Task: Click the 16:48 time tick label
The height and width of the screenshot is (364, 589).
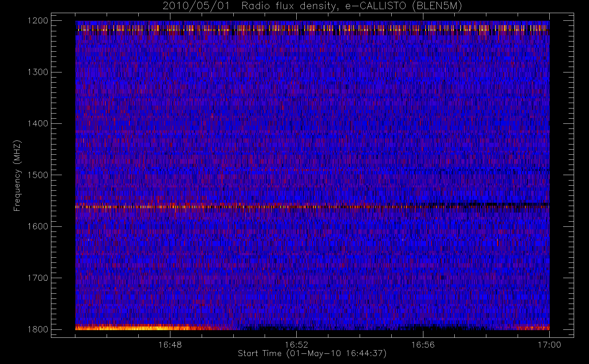Action: [170, 345]
